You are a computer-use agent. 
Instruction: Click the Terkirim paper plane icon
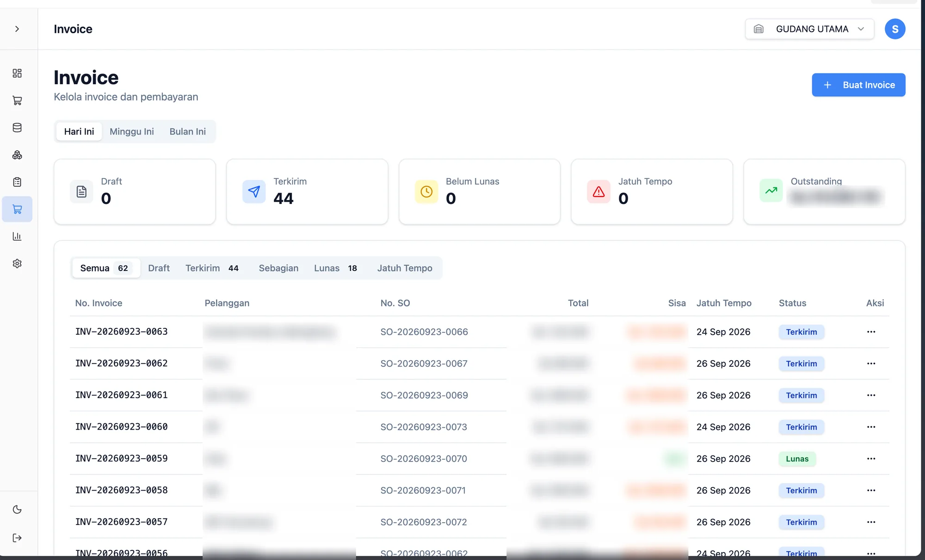[x=254, y=191]
